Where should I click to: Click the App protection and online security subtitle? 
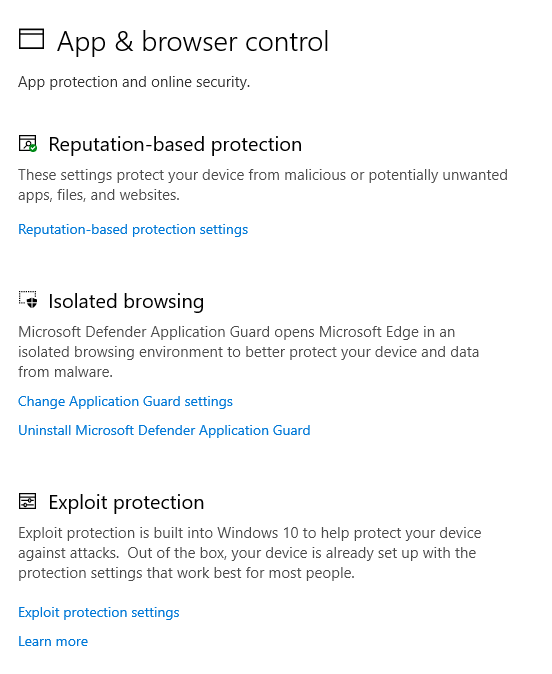click(134, 82)
